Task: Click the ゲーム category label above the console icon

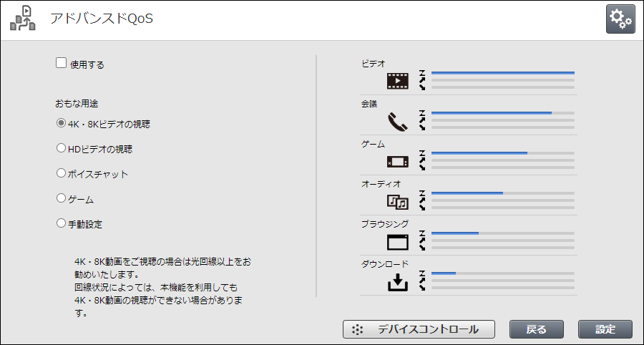Action: tap(374, 144)
